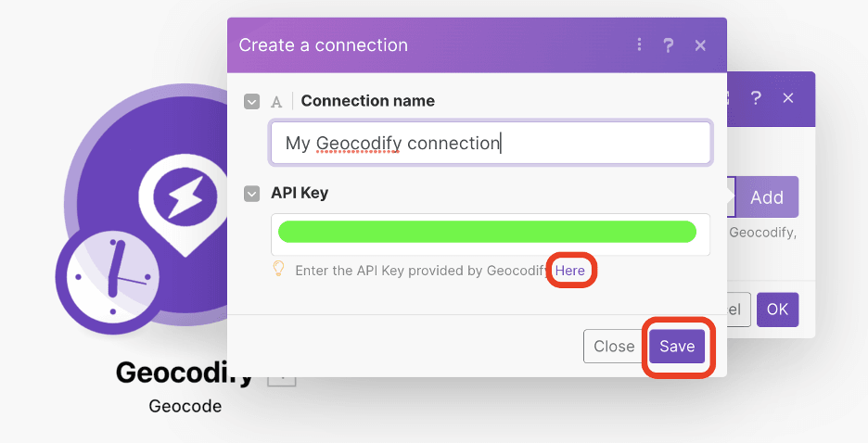Screen dimensions: 868x443
Task: Open the 'Here' API key link
Action: [x=570, y=271]
